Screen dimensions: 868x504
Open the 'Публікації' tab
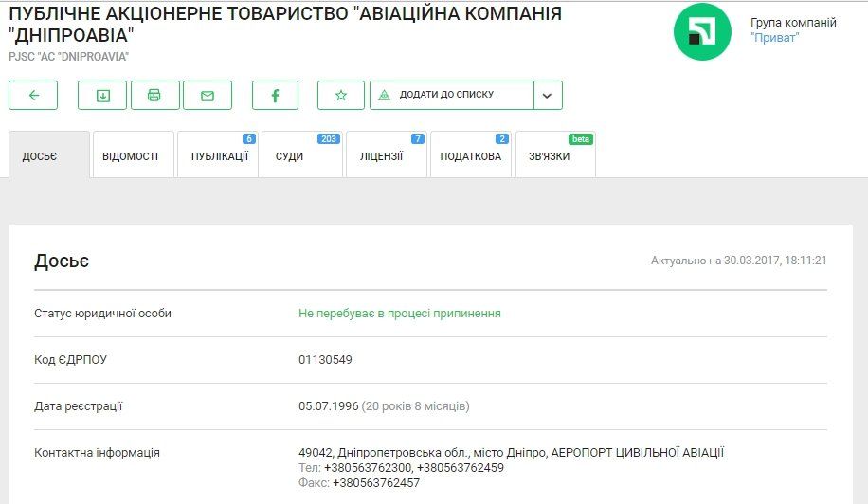(218, 155)
